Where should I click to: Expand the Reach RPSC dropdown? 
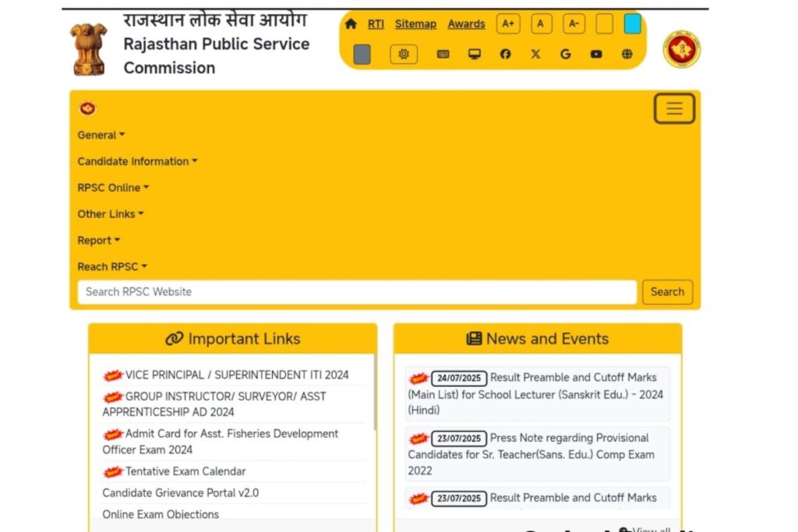(112, 267)
